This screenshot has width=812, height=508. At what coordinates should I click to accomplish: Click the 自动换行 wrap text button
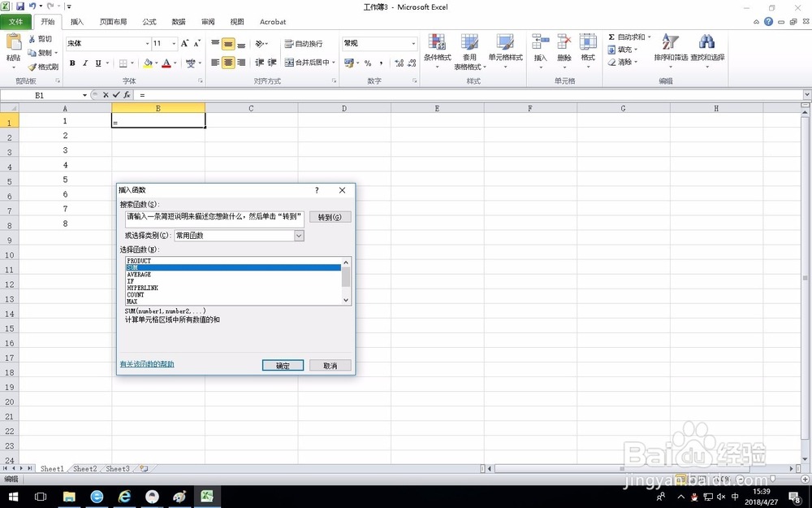click(x=304, y=44)
